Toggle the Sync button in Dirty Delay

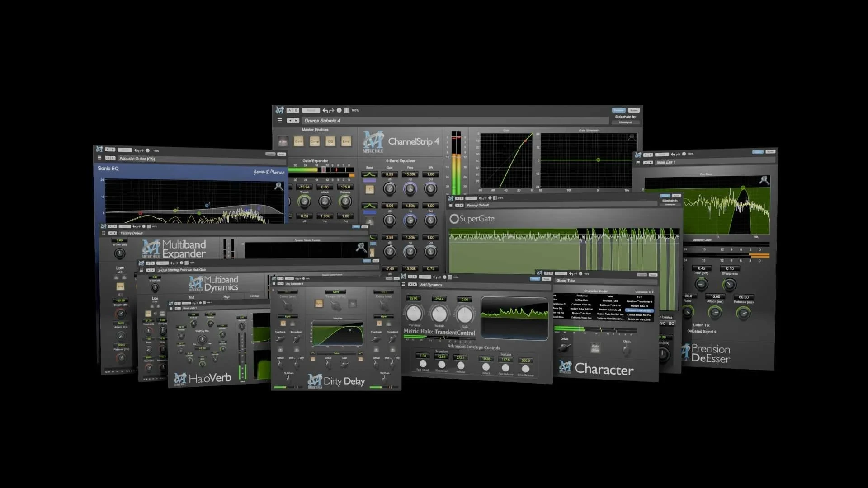tap(319, 304)
